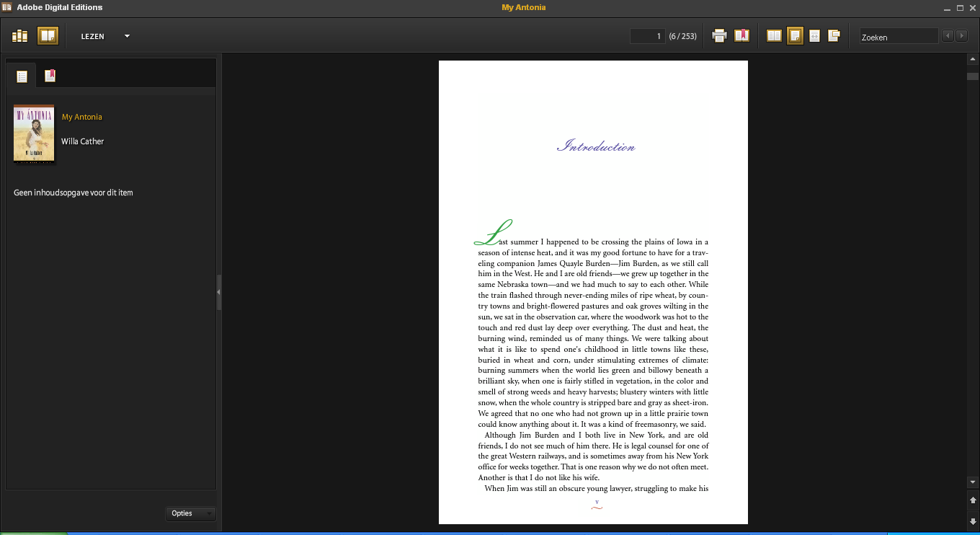Select fit-to-width view icon
This screenshot has height=535, width=980.
pos(815,36)
